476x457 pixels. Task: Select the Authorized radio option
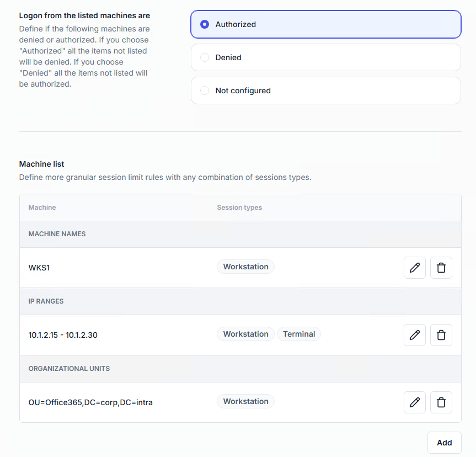coord(205,24)
